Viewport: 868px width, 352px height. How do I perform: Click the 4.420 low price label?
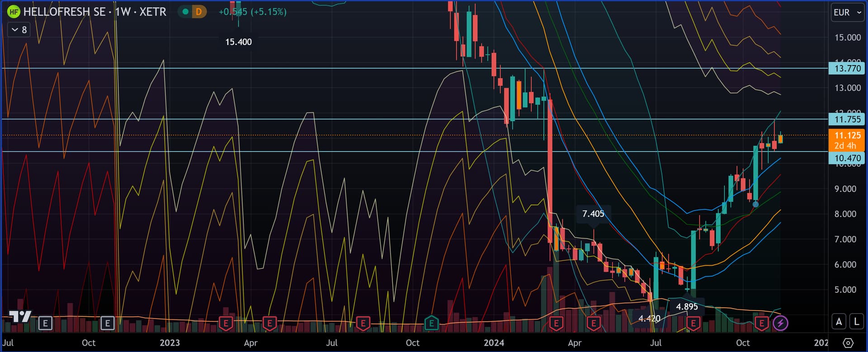pos(649,319)
